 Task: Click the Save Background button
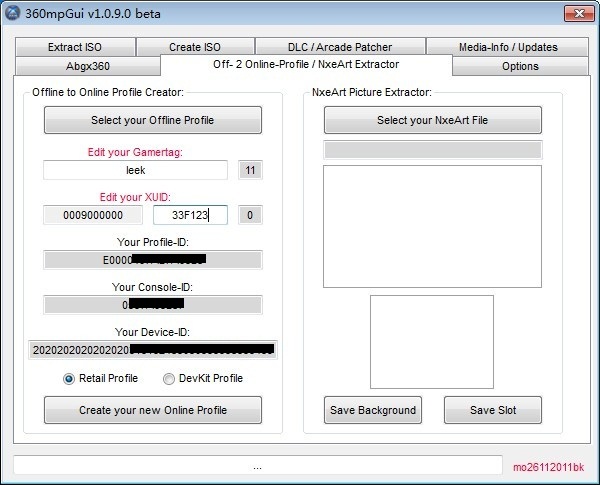tap(372, 410)
